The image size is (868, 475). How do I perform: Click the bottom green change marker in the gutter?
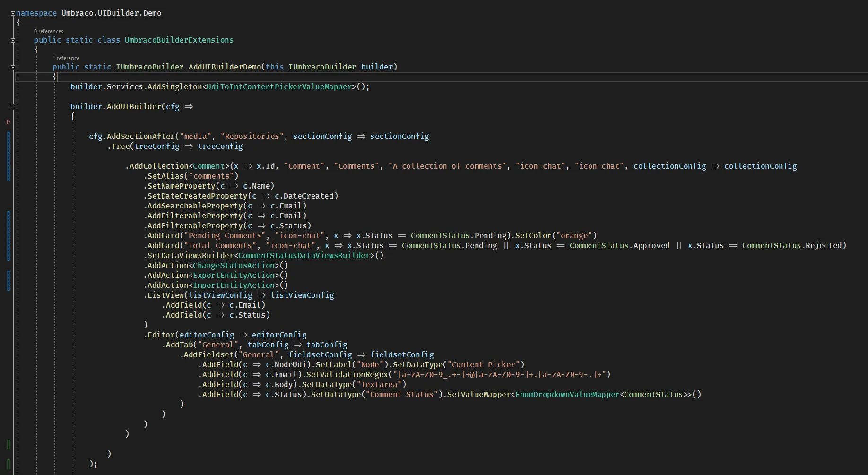9,464
